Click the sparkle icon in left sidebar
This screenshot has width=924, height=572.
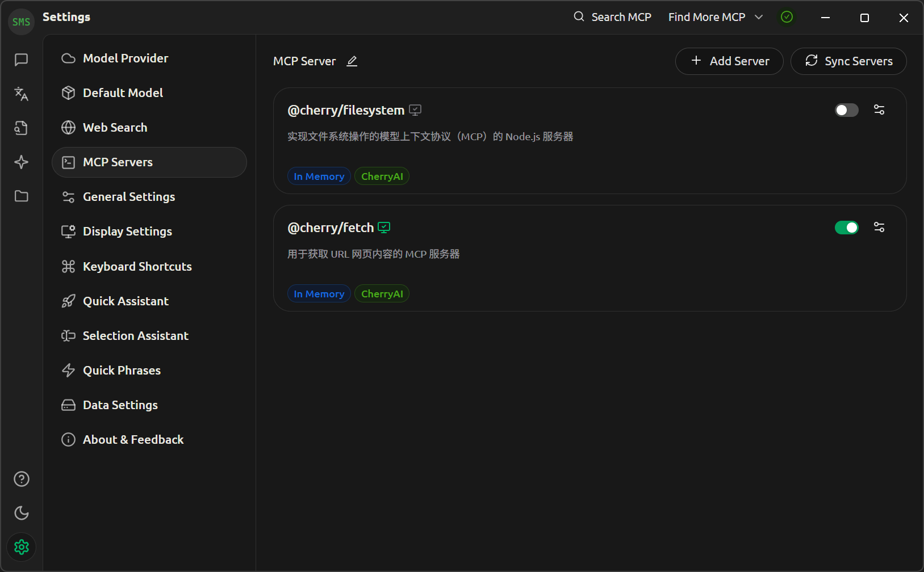22,162
